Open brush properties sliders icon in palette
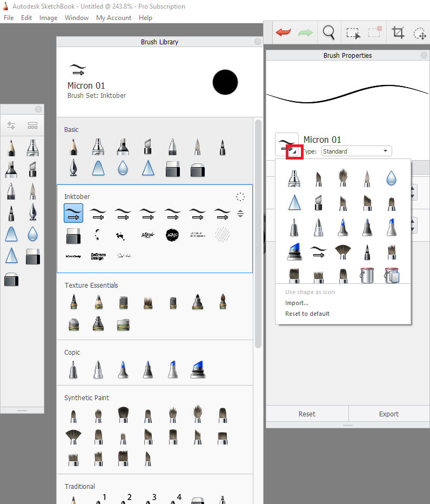 pyautogui.click(x=11, y=125)
